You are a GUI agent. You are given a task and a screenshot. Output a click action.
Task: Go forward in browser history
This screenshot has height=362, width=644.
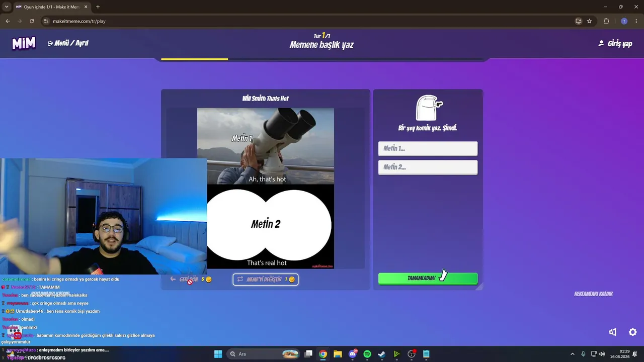click(x=20, y=21)
